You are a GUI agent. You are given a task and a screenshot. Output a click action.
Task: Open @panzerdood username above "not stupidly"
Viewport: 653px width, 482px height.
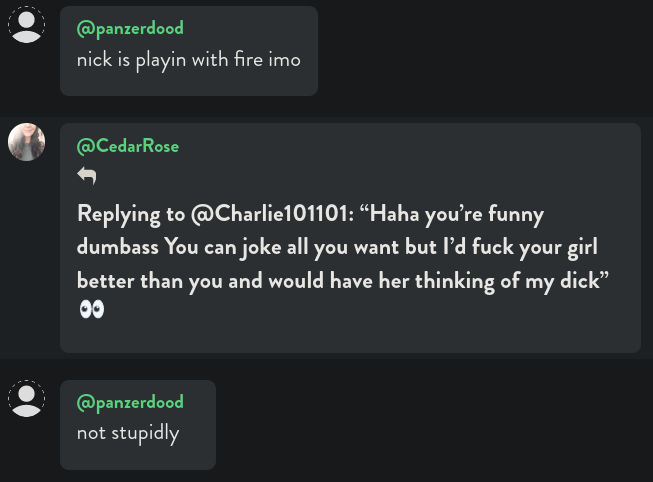(x=130, y=402)
